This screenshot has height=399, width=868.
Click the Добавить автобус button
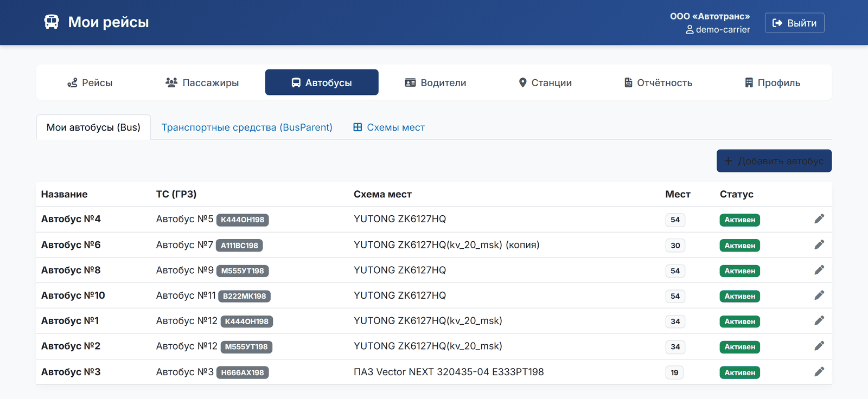(x=774, y=161)
